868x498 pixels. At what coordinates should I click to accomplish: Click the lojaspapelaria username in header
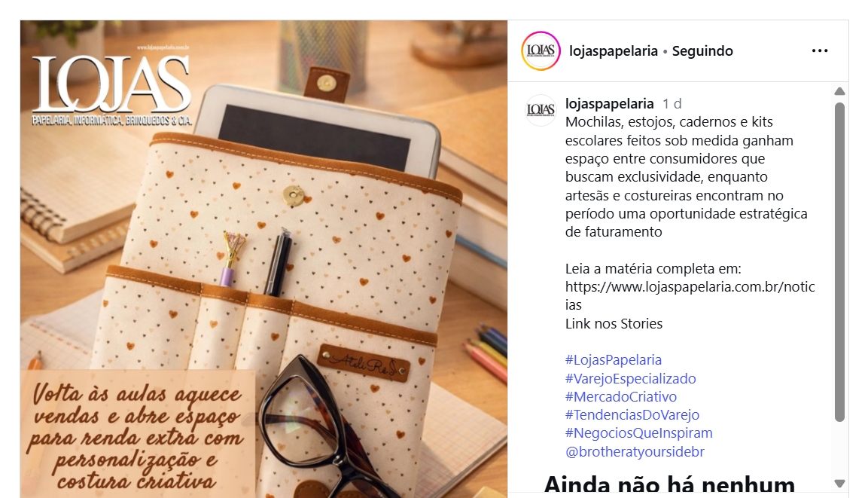click(x=614, y=51)
